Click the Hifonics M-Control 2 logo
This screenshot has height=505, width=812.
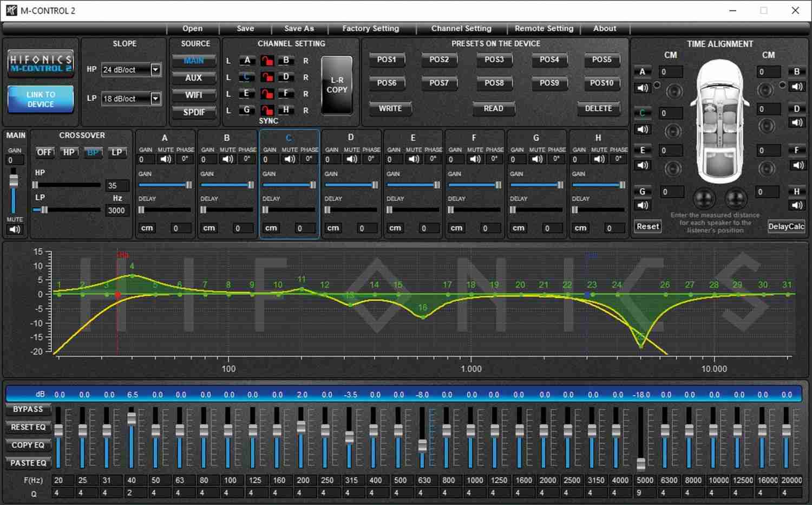tap(41, 63)
